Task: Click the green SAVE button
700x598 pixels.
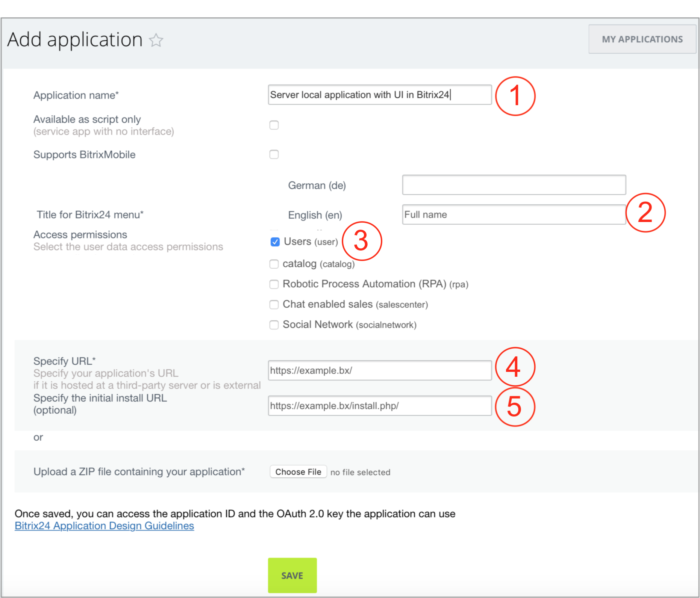Action: pyautogui.click(x=292, y=575)
